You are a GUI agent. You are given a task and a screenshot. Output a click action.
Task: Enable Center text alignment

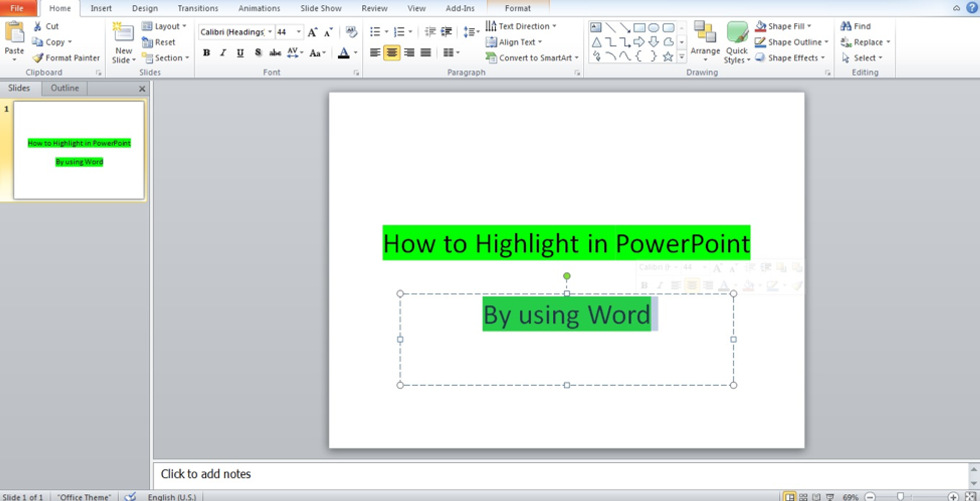(x=392, y=53)
